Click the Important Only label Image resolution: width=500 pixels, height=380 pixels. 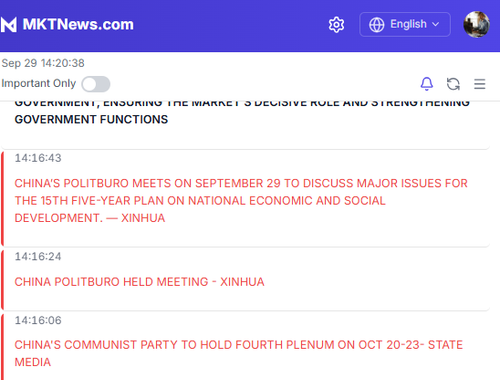coord(39,83)
